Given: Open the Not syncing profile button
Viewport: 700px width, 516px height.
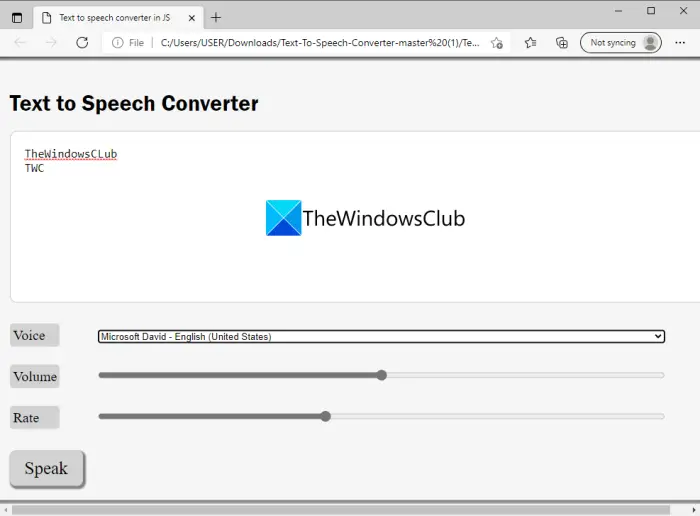Looking at the screenshot, I should (x=621, y=42).
